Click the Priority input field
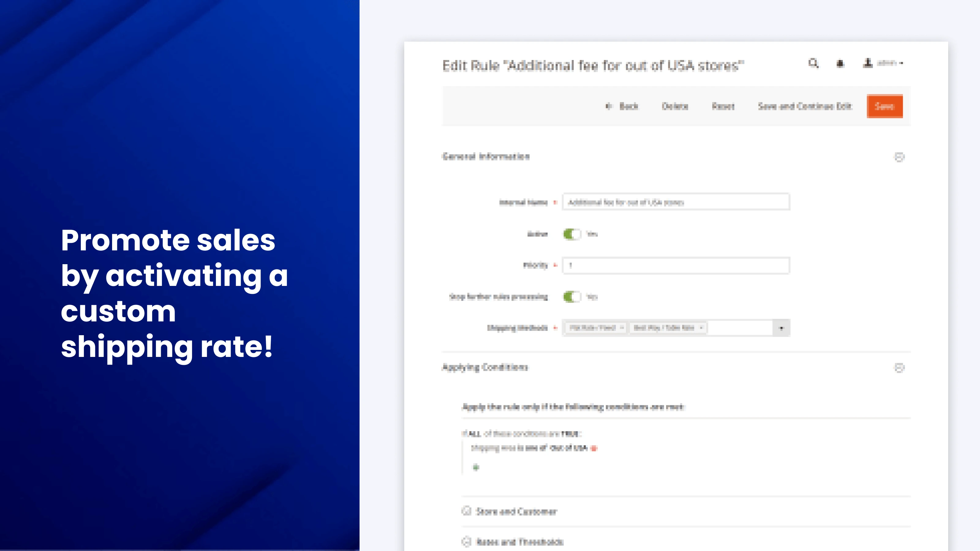Image resolution: width=980 pixels, height=551 pixels. tap(676, 265)
